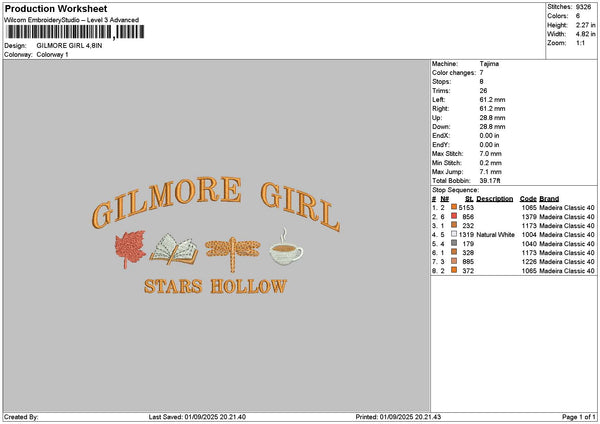Click the Left value '61.2 mm'
Image resolution: width=600 pixels, height=424 pixels.
[x=492, y=100]
